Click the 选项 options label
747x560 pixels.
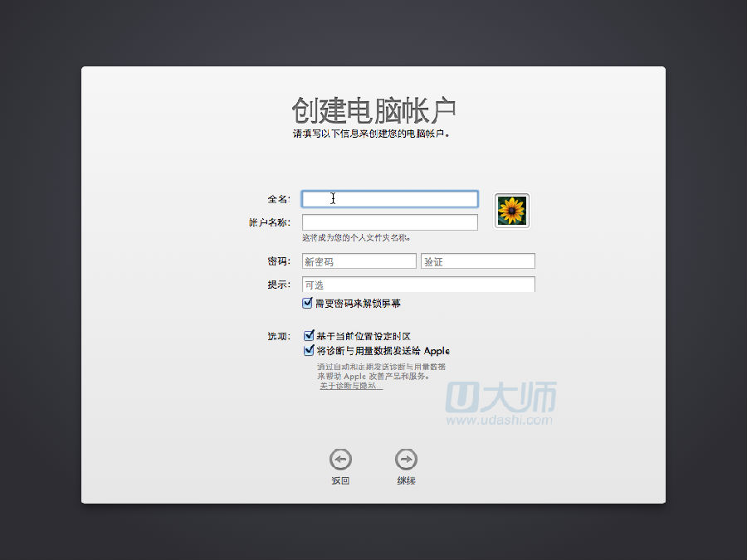point(278,337)
